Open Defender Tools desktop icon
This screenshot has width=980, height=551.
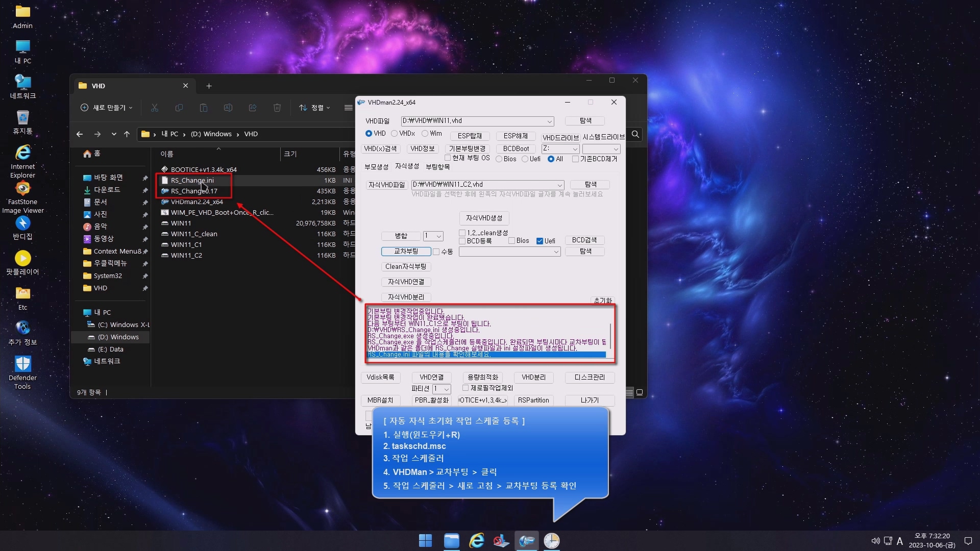point(22,372)
